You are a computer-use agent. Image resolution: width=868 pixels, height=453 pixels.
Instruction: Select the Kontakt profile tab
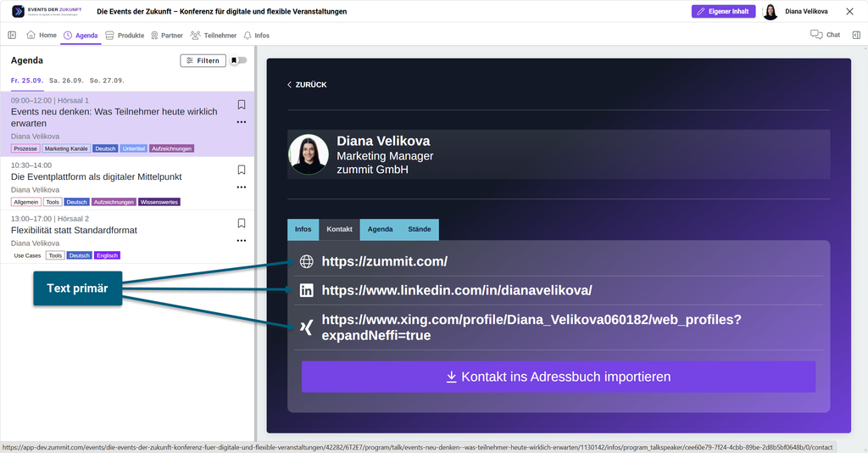coord(339,229)
